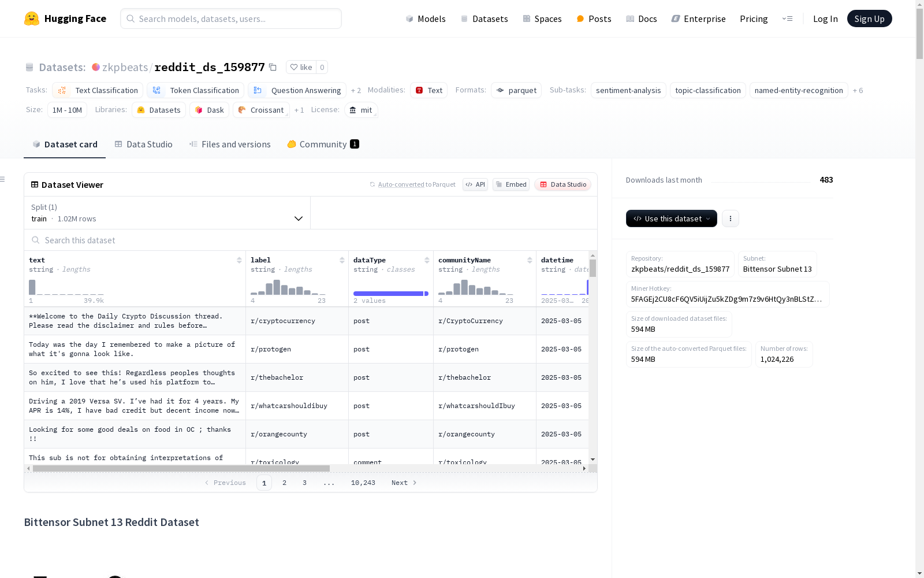924x578 pixels.
Task: Click the 1M - 10M size tag
Action: (67, 110)
